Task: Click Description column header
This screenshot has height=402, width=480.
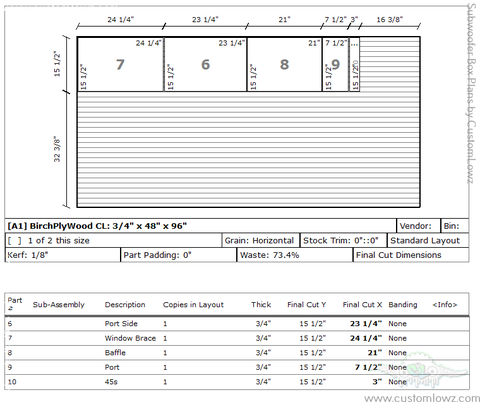Action: click(x=125, y=305)
